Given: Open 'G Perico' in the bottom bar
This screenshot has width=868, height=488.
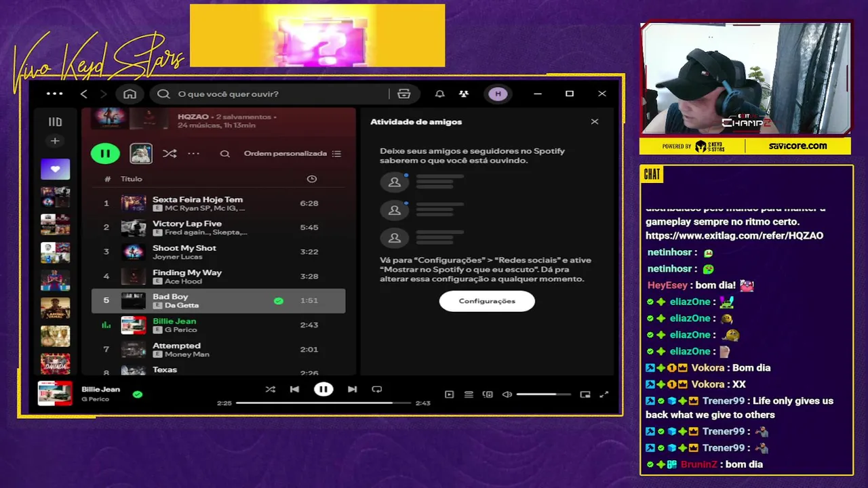Looking at the screenshot, I should point(95,399).
